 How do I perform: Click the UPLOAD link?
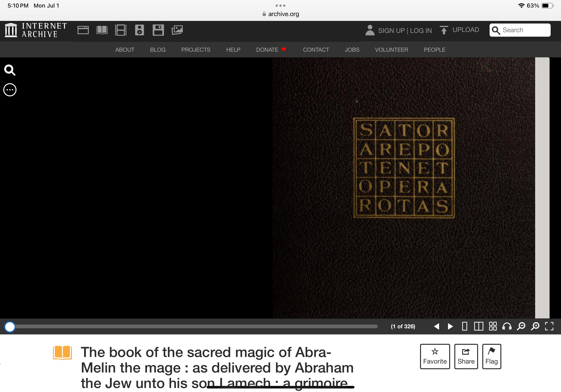(466, 30)
